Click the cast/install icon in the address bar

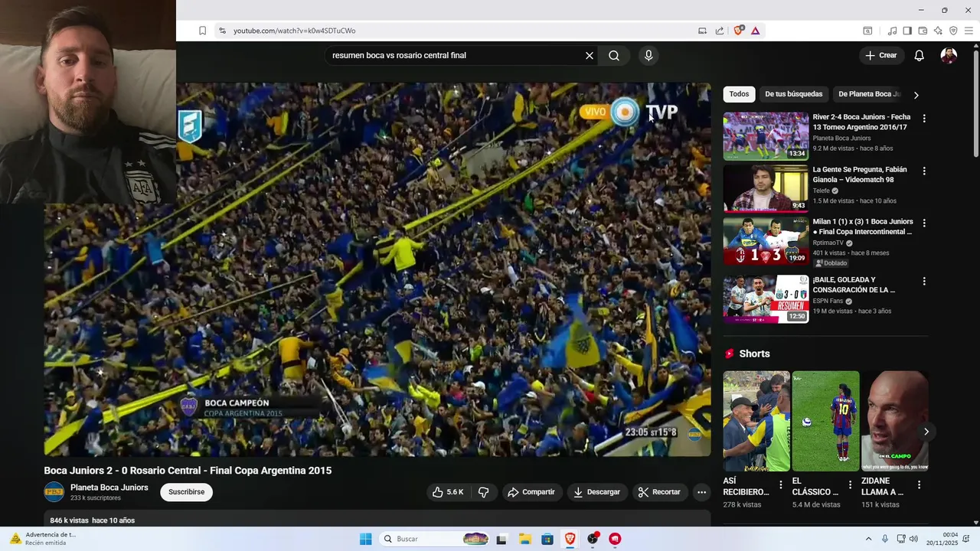pyautogui.click(x=702, y=31)
